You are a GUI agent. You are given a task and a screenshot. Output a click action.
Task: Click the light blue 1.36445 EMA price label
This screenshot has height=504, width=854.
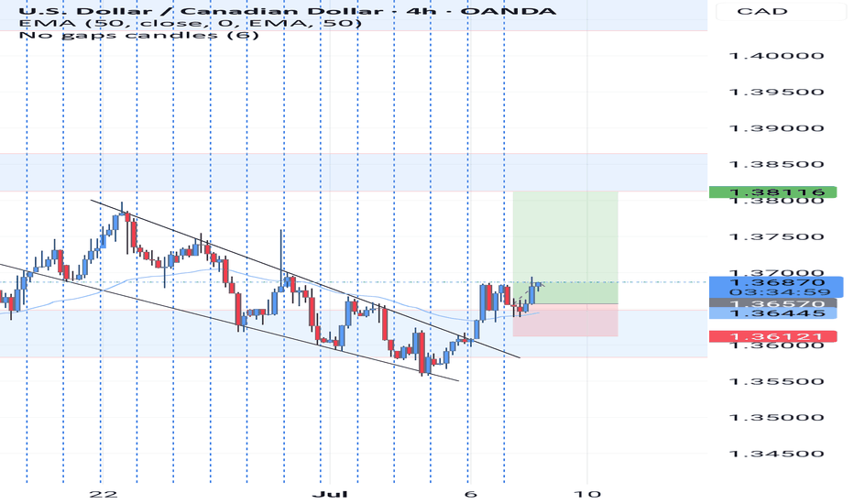[x=772, y=313]
